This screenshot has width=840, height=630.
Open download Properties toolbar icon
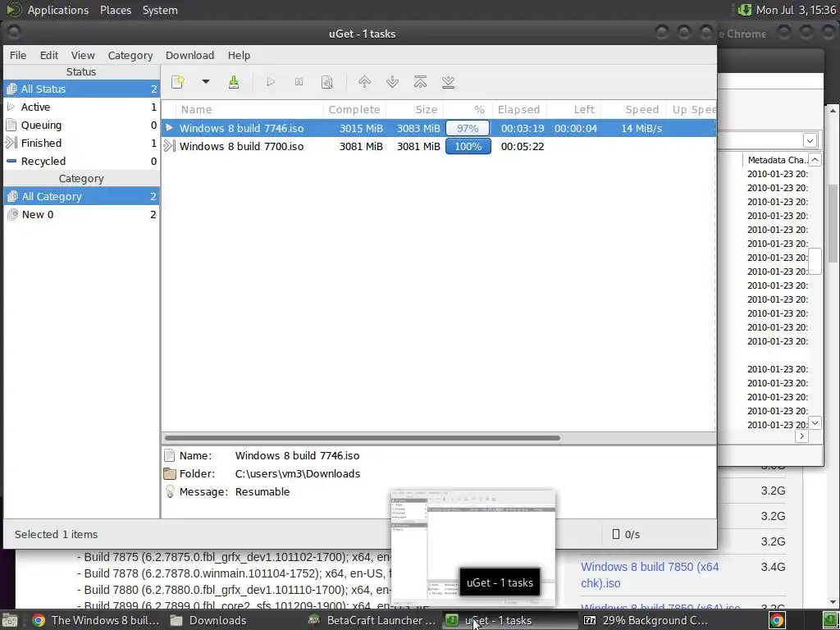[x=326, y=82]
